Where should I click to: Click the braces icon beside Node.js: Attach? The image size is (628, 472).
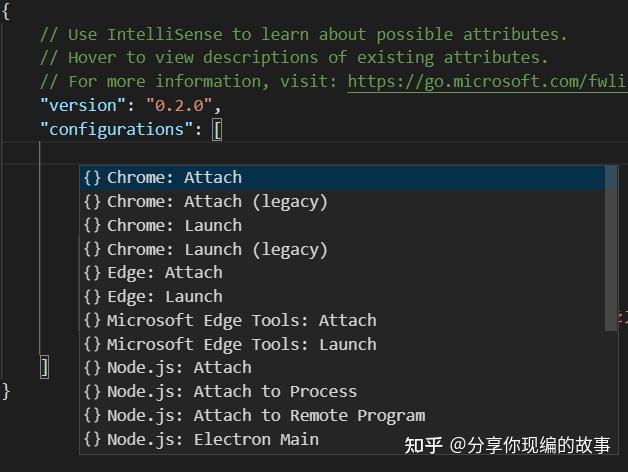click(x=92, y=368)
